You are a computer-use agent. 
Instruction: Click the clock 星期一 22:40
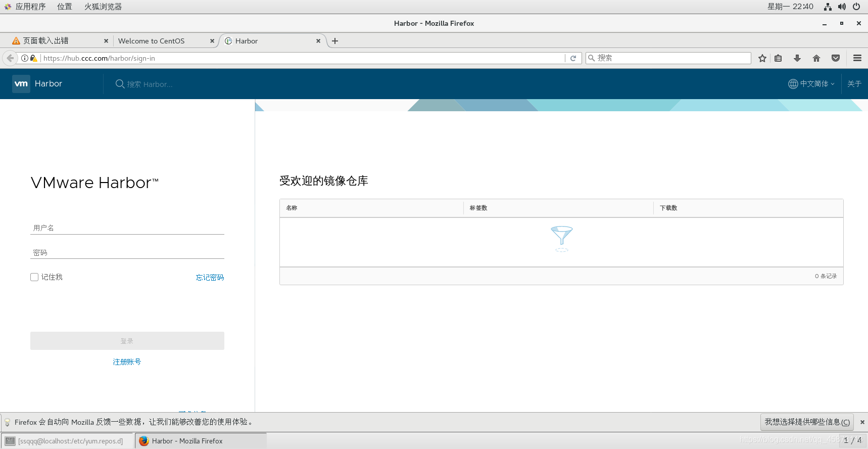(790, 7)
